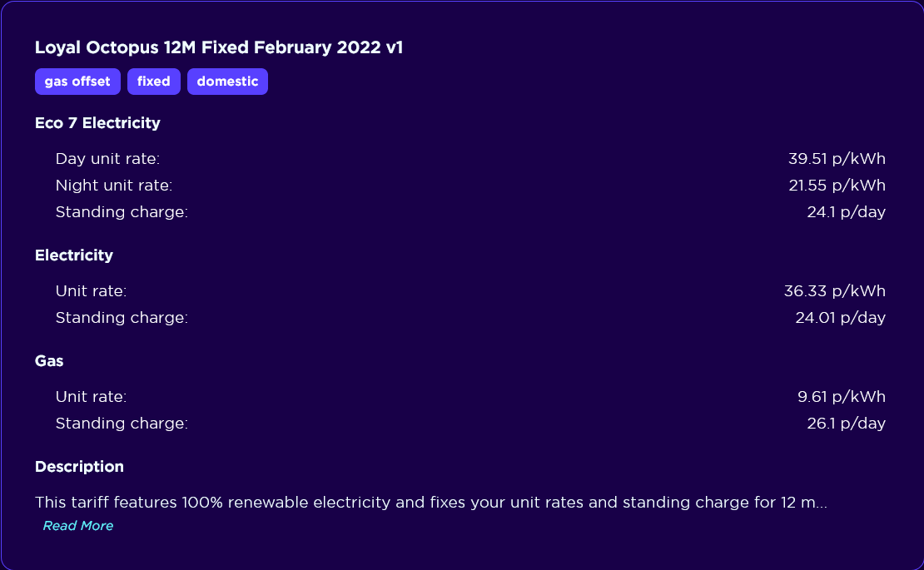Click the Standing charge label under Gas
The image size is (924, 570).
122,424
